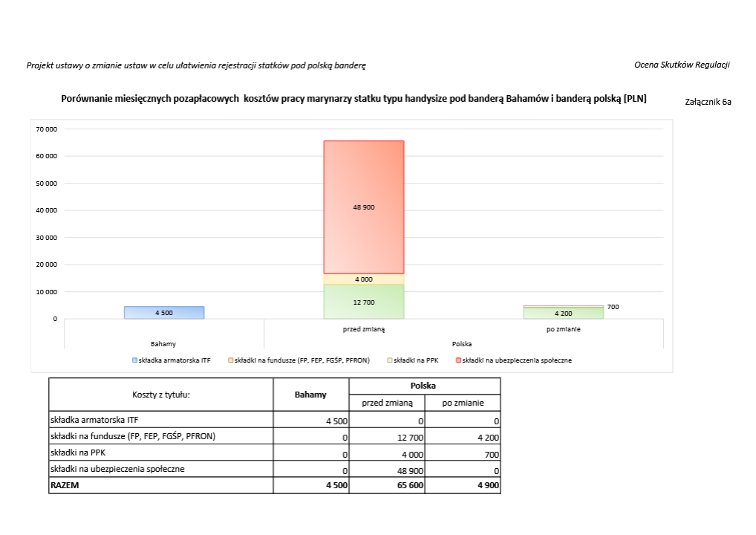Viewport: 756px width, 535px height.
Task: Select the blue 4 500 Bahamy bar
Action: point(164,313)
